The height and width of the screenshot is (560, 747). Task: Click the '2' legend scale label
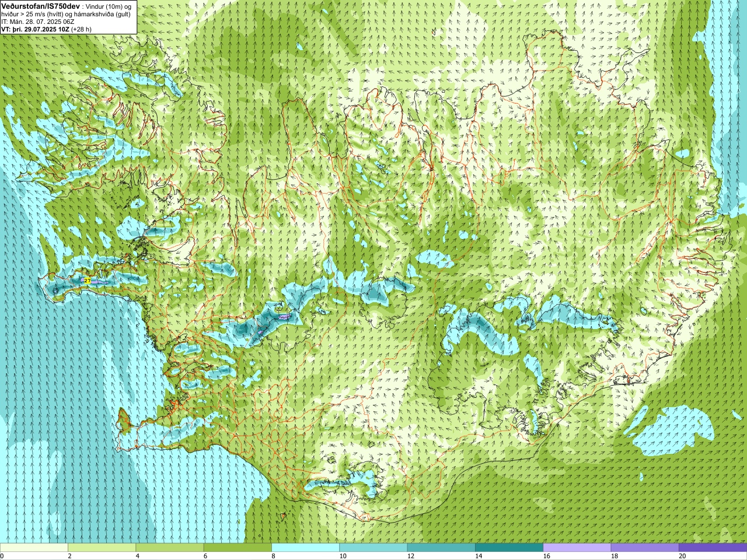(69, 556)
